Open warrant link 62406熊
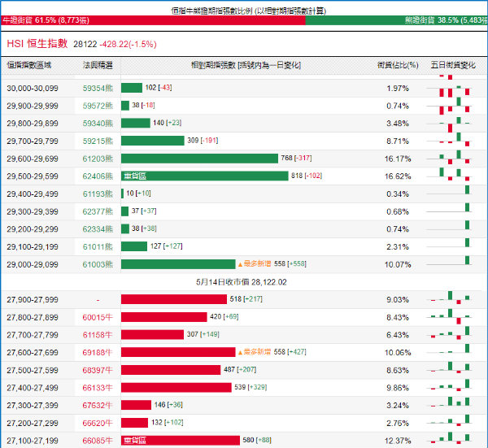 [98, 176]
